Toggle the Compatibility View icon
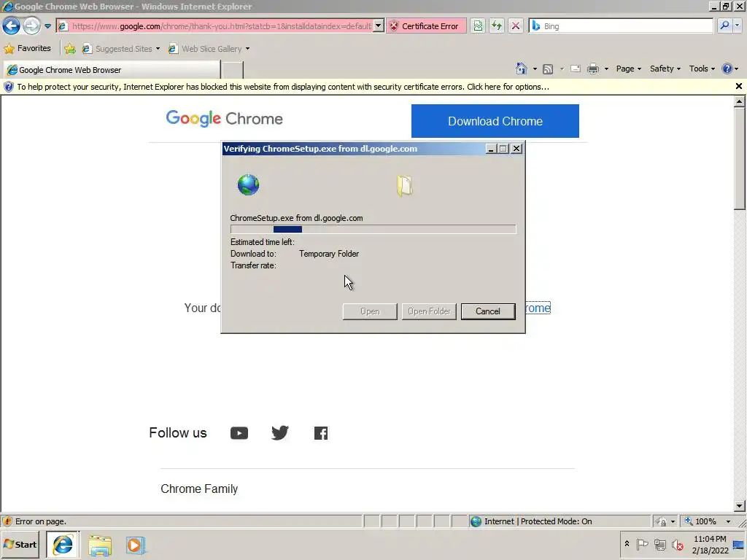The height and width of the screenshot is (560, 747). (478, 26)
